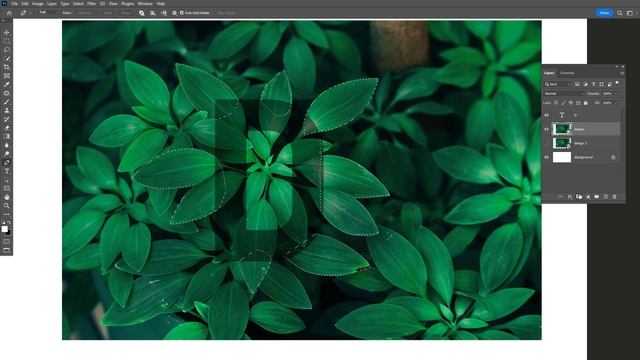Open the workspace switcher icon

coord(630,13)
